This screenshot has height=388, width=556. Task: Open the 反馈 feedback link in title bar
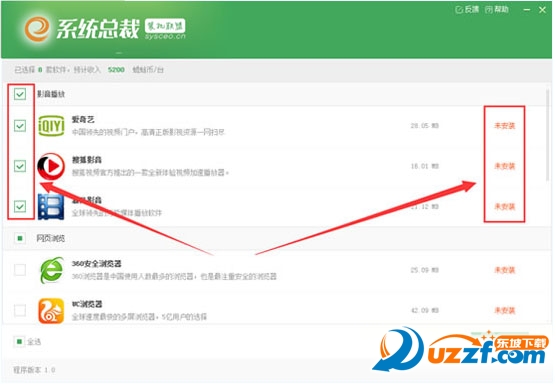coord(467,10)
